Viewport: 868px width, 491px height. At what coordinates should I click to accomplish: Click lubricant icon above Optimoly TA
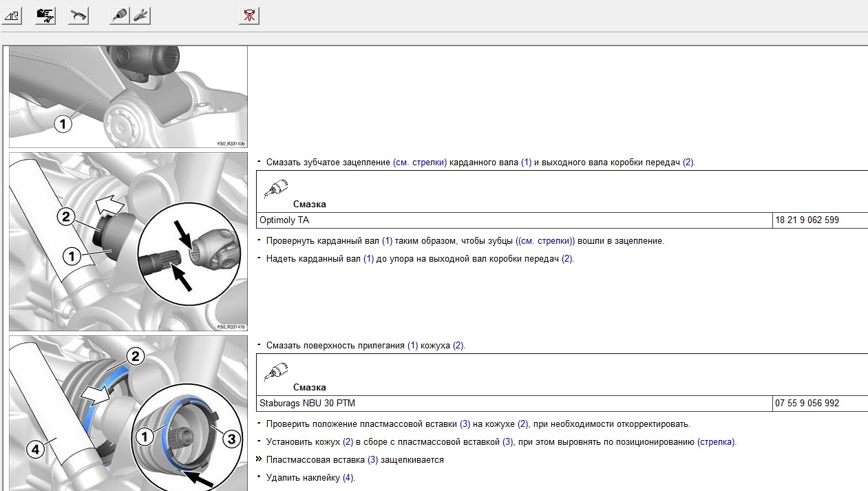(x=275, y=188)
